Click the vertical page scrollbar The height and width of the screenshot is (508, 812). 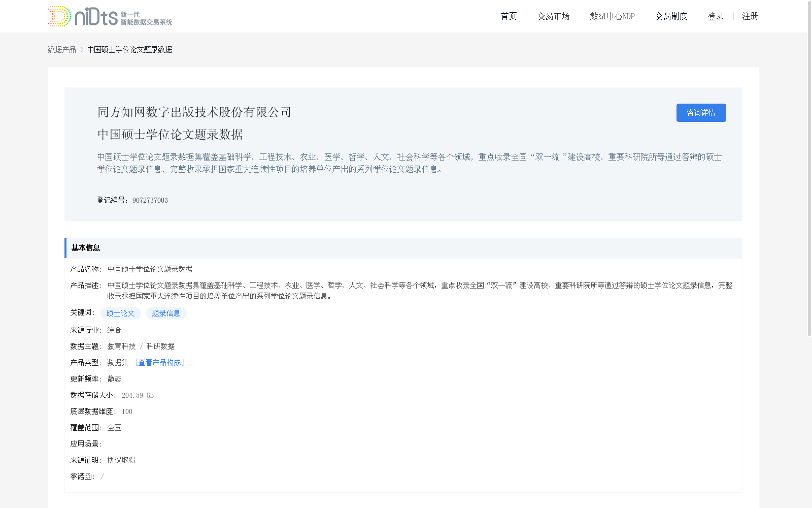[x=809, y=168]
